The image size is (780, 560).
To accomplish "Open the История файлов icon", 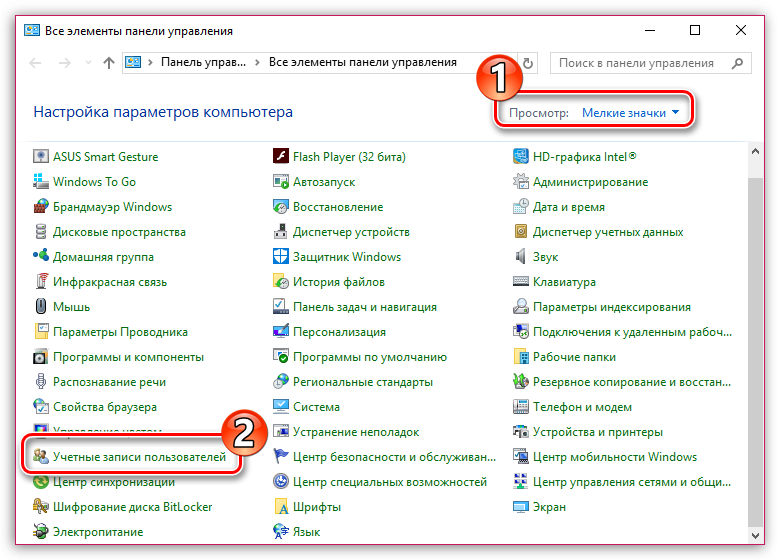I will [x=281, y=281].
